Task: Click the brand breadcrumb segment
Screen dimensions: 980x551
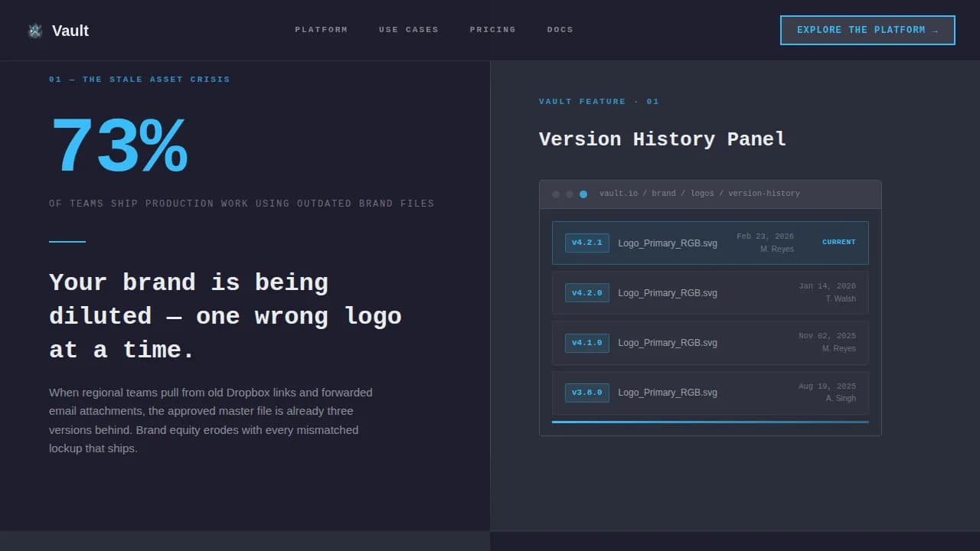Action: click(x=664, y=194)
